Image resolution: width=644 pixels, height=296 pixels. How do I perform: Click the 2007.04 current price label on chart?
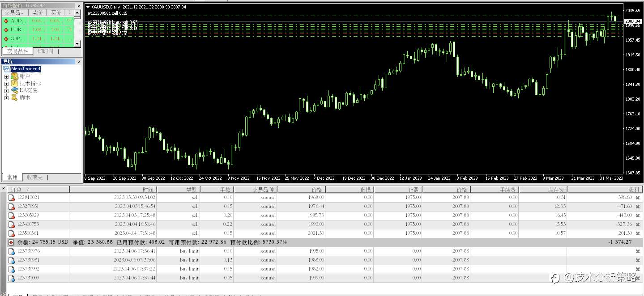pyautogui.click(x=633, y=21)
